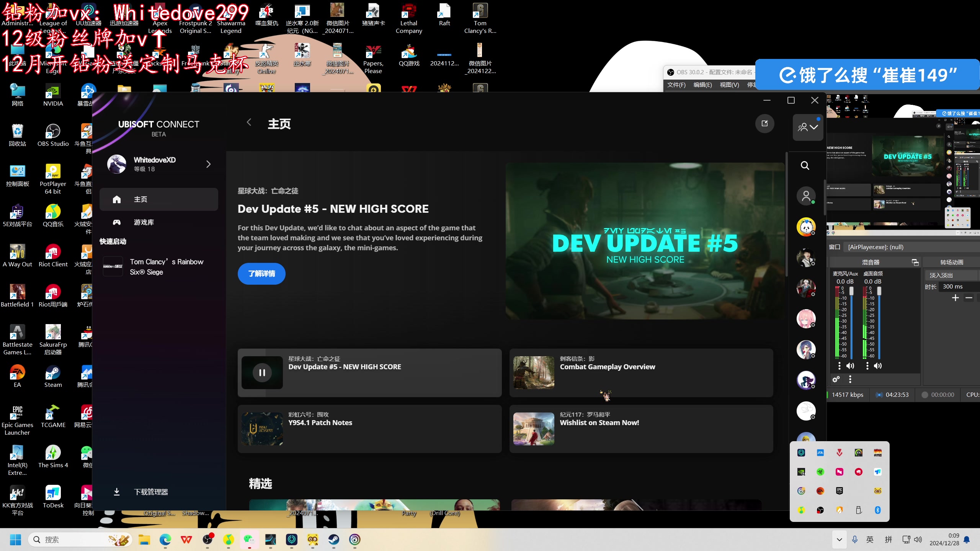
Task: Open Mic/Aux channel options menu
Action: [x=840, y=366]
